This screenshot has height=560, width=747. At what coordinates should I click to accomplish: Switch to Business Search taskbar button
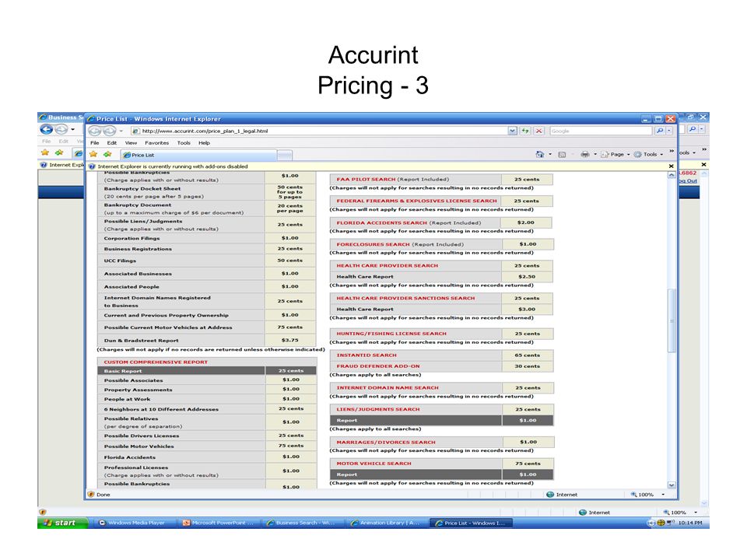pyautogui.click(x=303, y=523)
